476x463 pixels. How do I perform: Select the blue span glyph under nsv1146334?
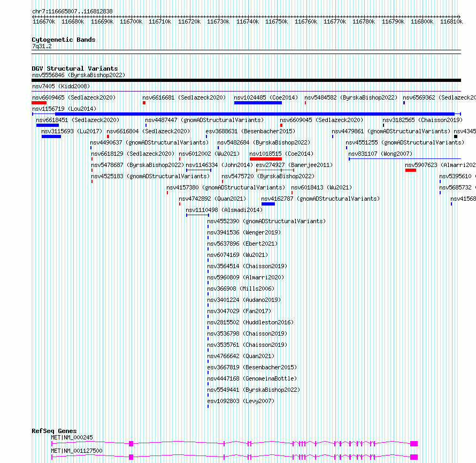point(198,170)
